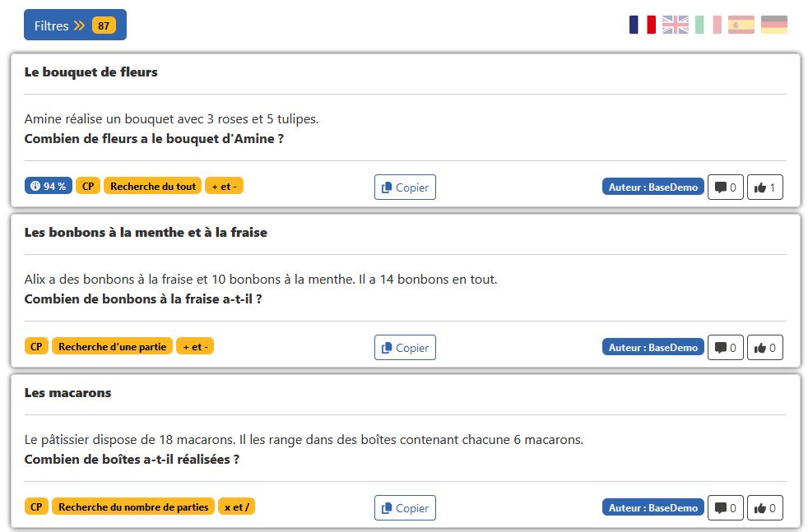Image resolution: width=808 pixels, height=532 pixels.
Task: Select the Spanish flag language
Action: coord(741,25)
